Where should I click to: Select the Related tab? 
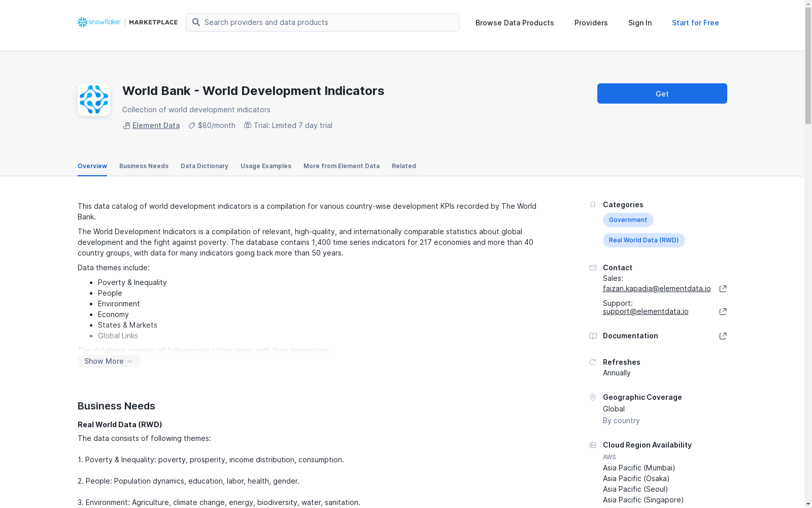click(x=404, y=166)
